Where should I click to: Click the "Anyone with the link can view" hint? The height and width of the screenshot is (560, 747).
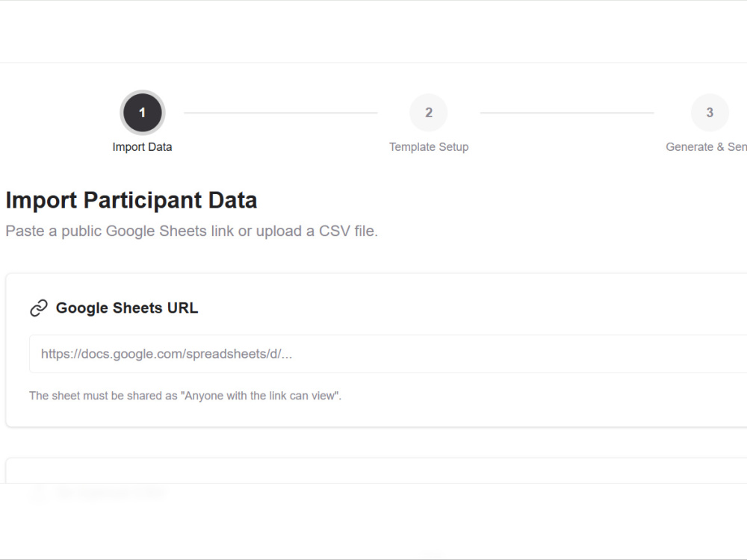(x=185, y=396)
